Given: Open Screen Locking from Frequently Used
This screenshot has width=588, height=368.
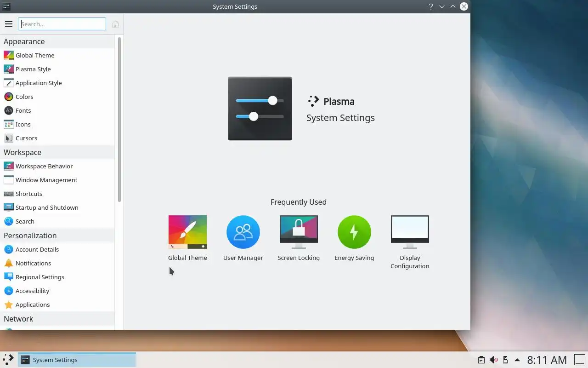Looking at the screenshot, I should (x=299, y=238).
